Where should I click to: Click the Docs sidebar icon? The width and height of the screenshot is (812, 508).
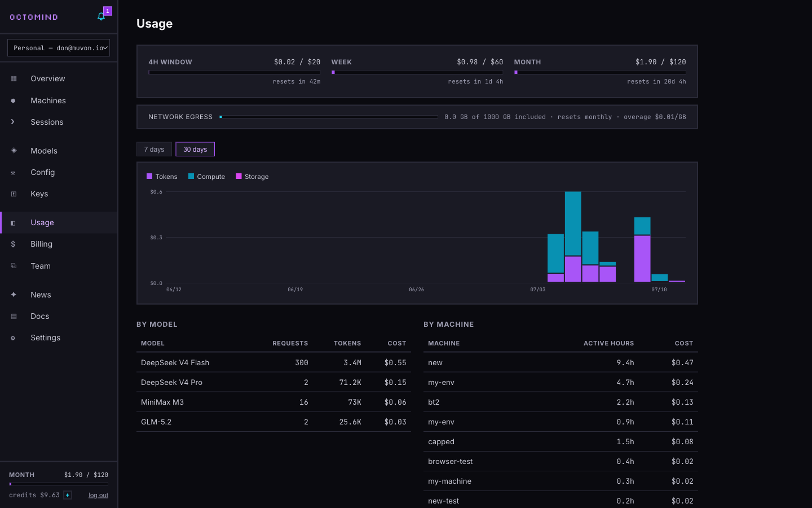click(14, 316)
